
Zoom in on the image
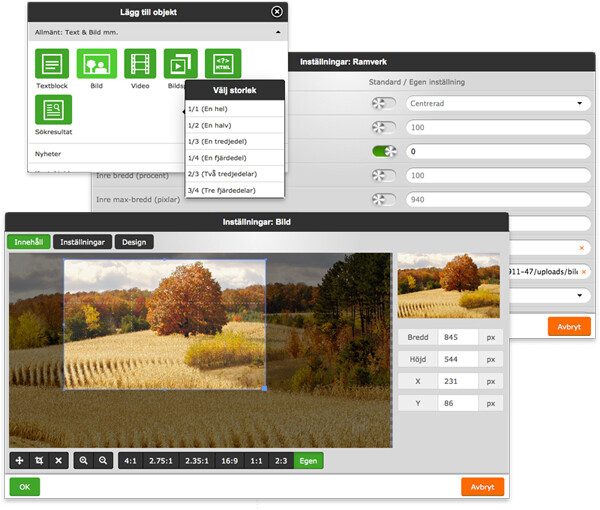click(x=83, y=461)
